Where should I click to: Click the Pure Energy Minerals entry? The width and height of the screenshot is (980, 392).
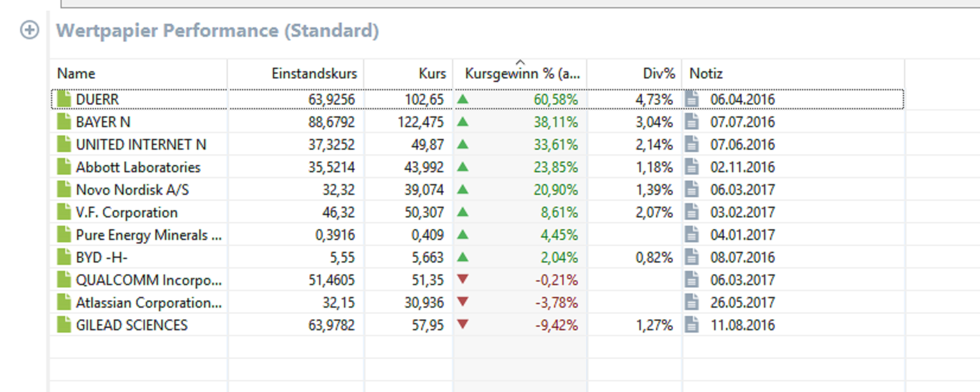[x=148, y=235]
